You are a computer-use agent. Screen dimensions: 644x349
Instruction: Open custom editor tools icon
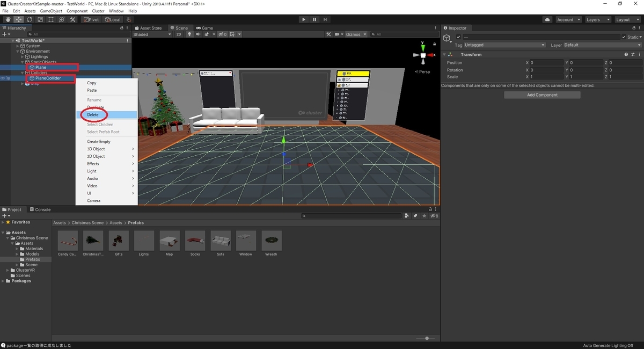coord(72,19)
